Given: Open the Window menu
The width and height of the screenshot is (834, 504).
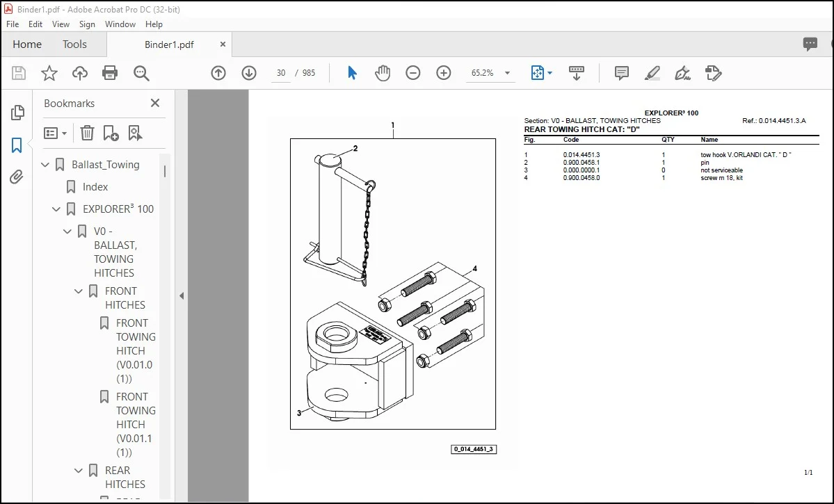Looking at the screenshot, I should click(x=120, y=24).
